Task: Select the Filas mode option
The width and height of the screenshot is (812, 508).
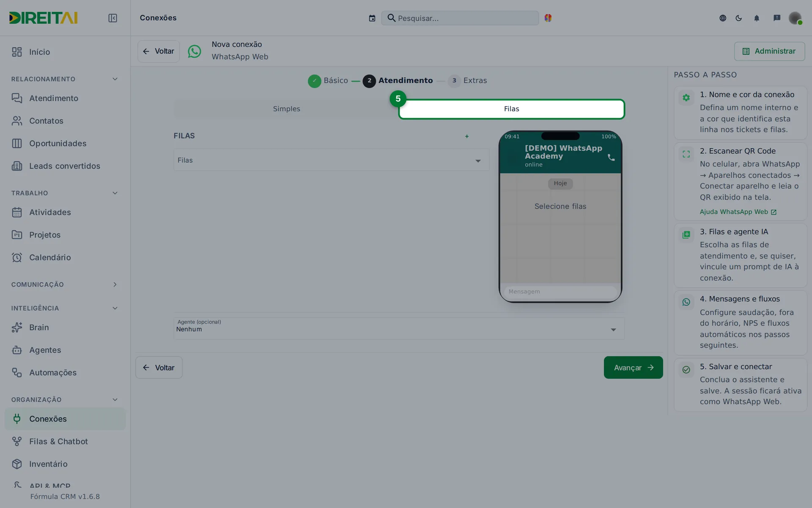Action: 511,109
